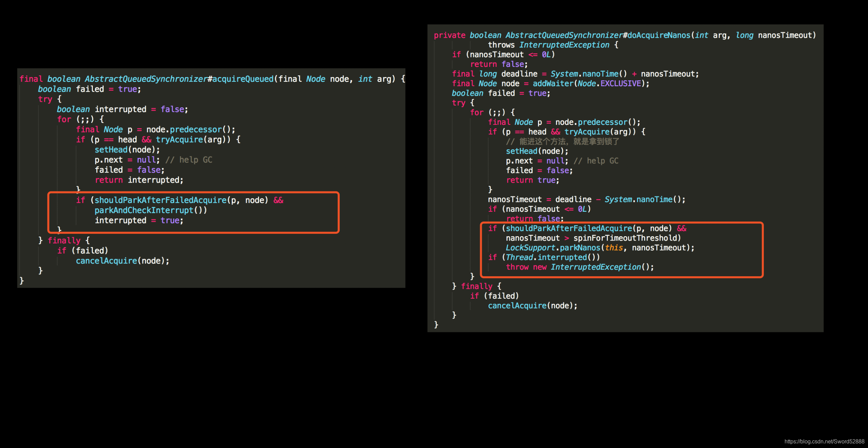Click 'shouldParkAfterFailedAcquire' in right snippet

click(569, 228)
